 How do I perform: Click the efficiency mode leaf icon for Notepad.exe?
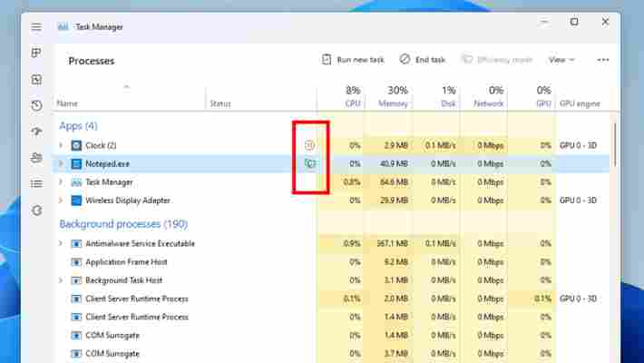tap(309, 163)
